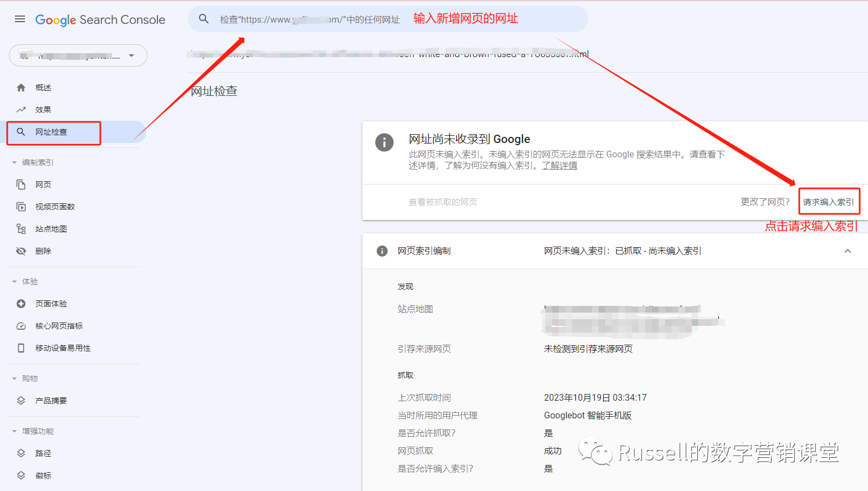Open the 了解详情 help link
This screenshot has width=868, height=491.
pyautogui.click(x=560, y=165)
